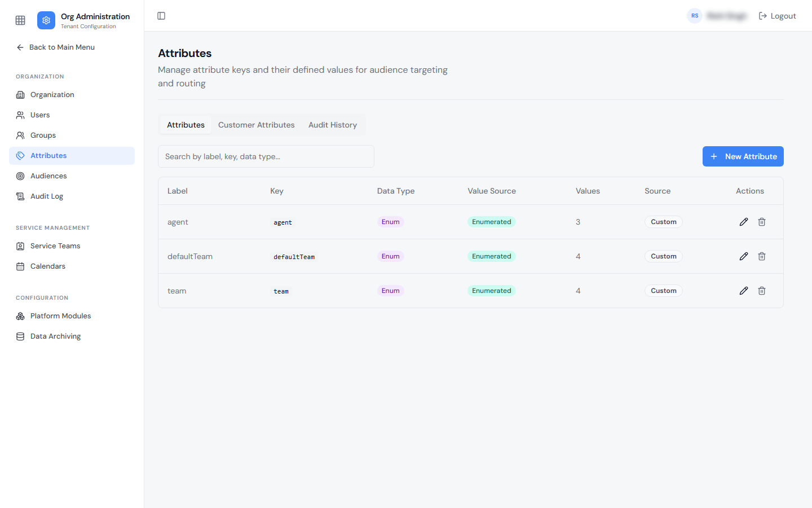The width and height of the screenshot is (812, 508).
Task: Click the agent key code badge
Action: click(x=283, y=222)
